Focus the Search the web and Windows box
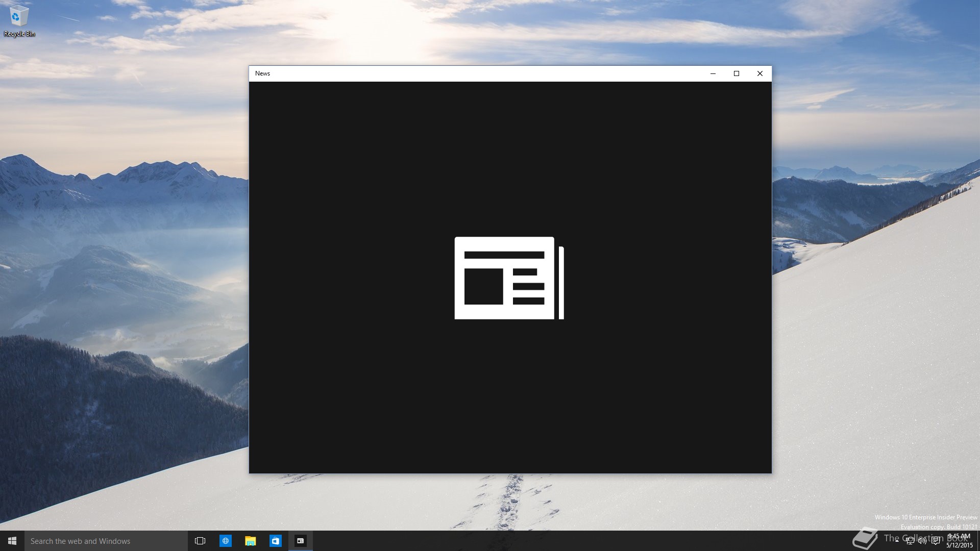980x551 pixels. coord(106,541)
